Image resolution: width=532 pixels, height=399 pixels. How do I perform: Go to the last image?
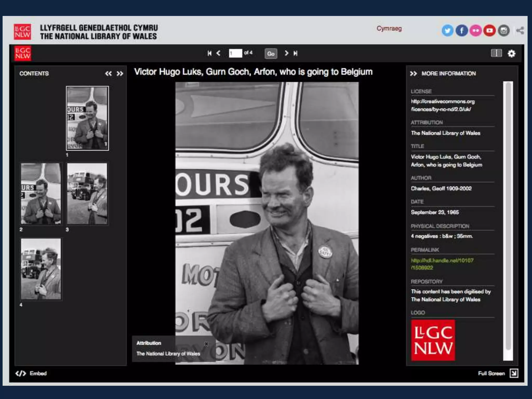pos(295,53)
